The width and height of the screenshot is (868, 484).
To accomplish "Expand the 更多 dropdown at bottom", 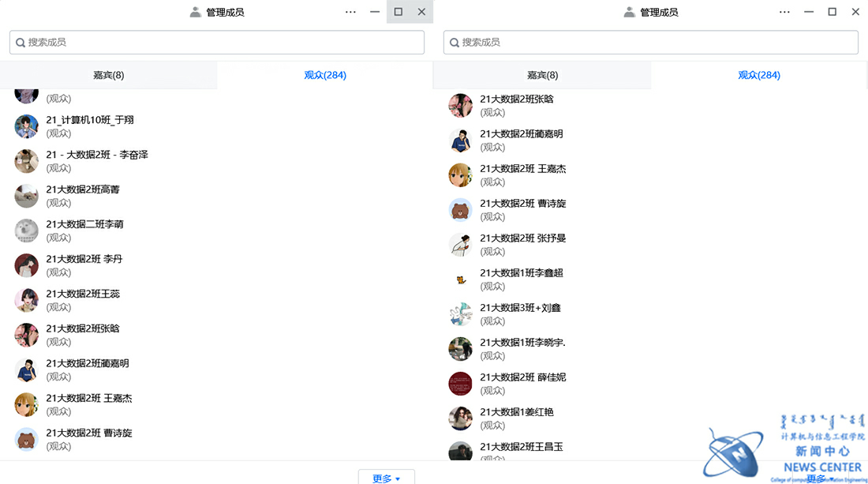I will 386,478.
